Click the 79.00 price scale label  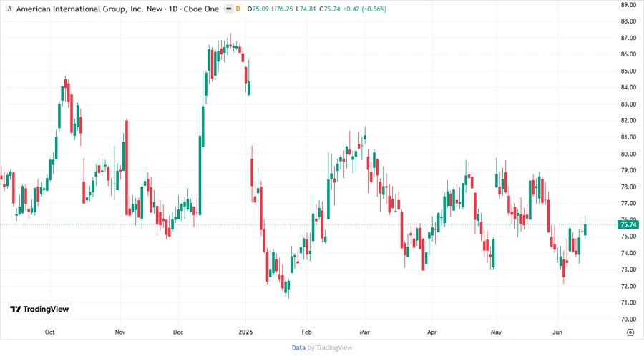point(628,170)
